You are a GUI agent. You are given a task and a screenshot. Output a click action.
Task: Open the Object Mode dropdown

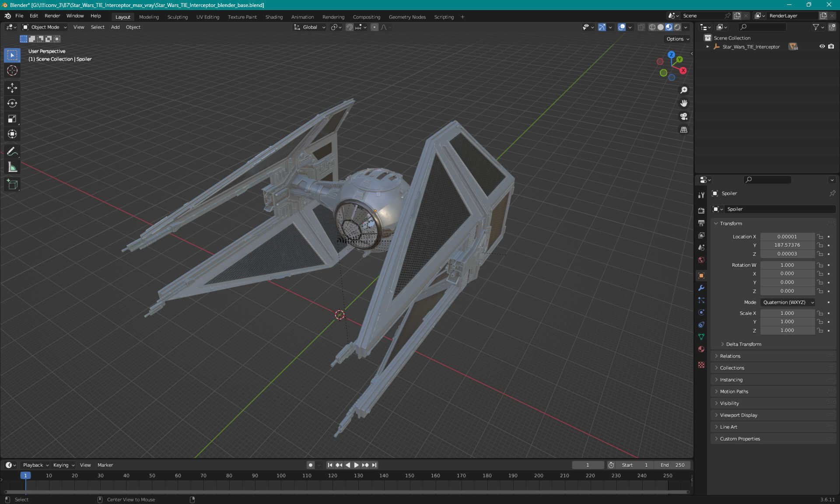point(45,27)
